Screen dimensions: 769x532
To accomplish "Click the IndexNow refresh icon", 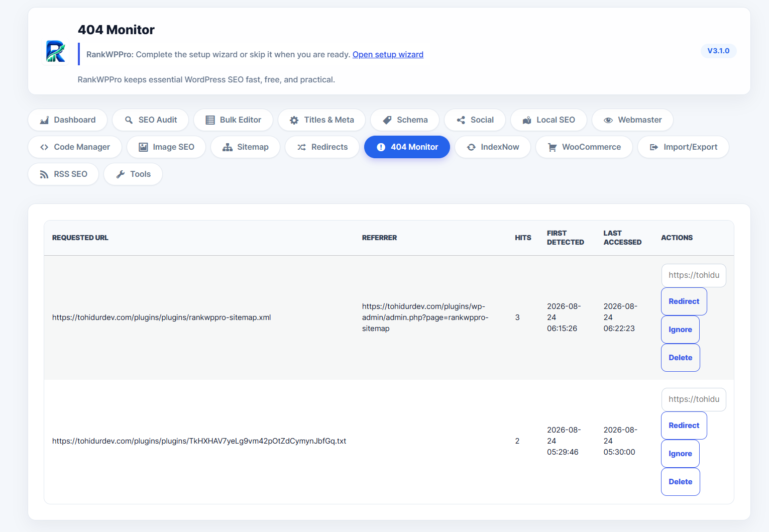I will tap(471, 147).
